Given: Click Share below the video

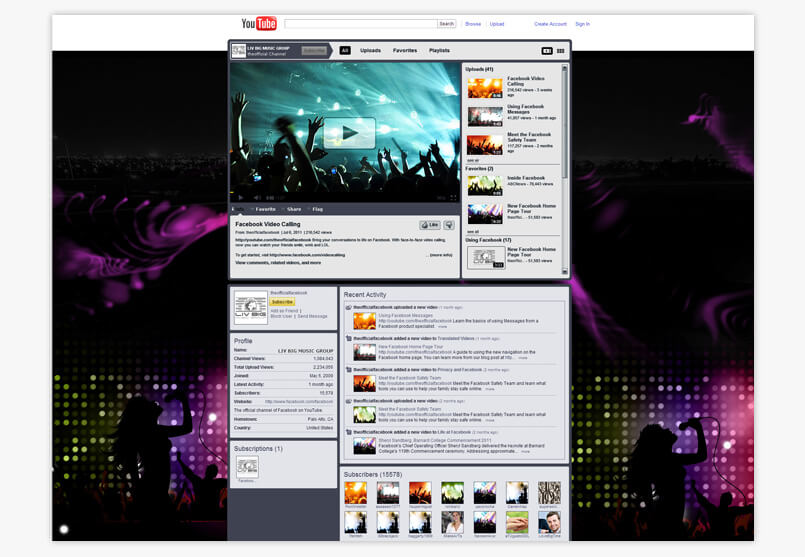Looking at the screenshot, I should (x=292, y=209).
